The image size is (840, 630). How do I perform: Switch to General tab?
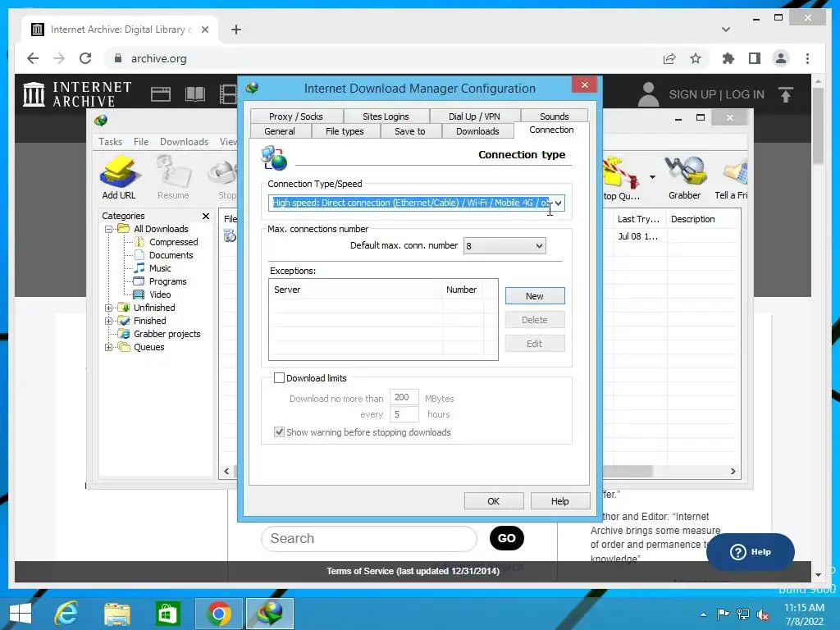point(280,131)
